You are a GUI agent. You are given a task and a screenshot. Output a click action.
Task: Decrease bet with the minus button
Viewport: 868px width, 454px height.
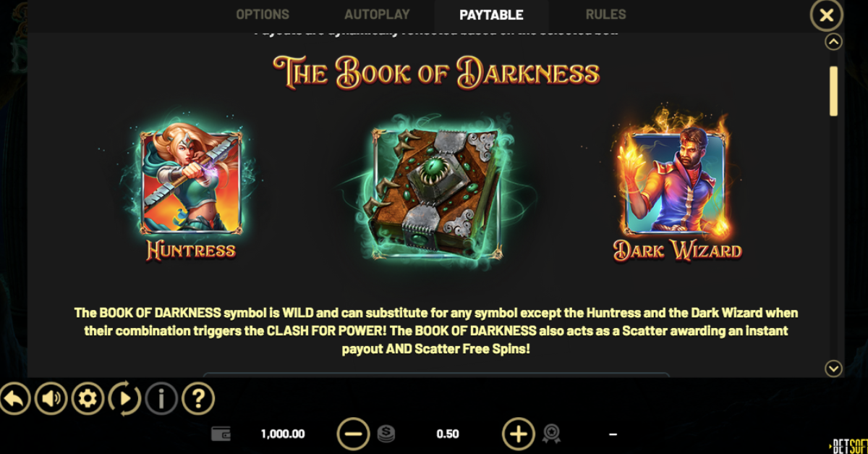354,434
